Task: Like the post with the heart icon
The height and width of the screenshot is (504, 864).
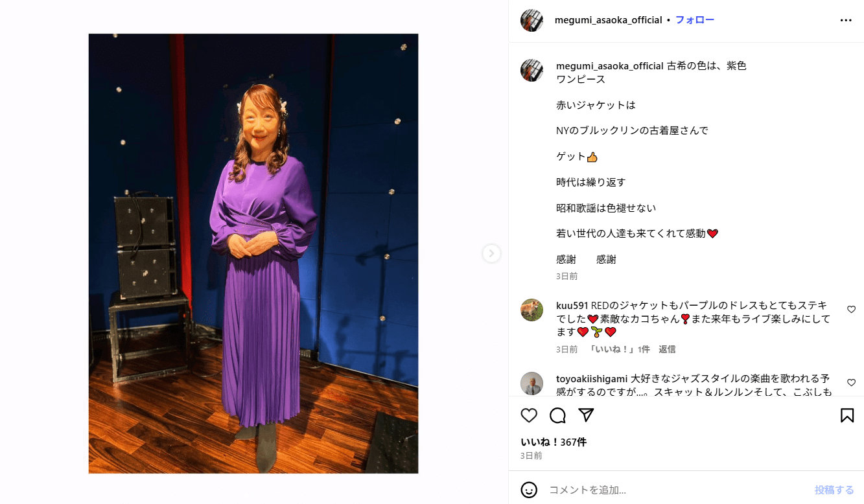Action: (529, 415)
